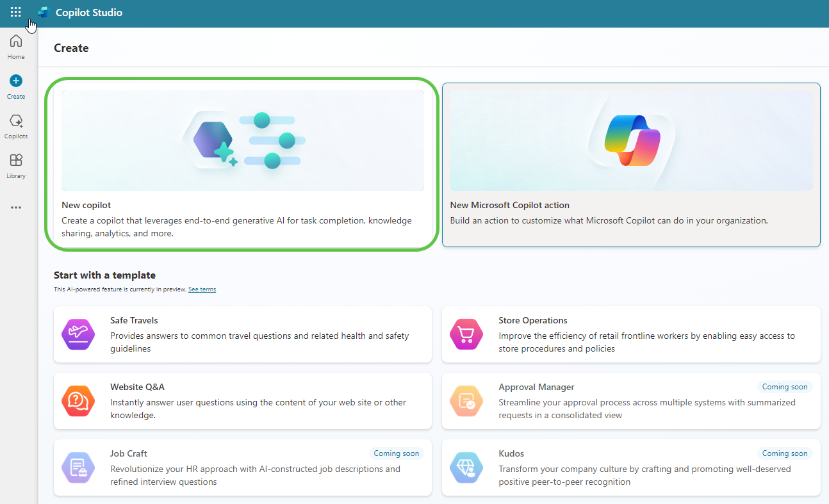Screen dimensions: 829x504
Task: Select the Safe Travels template hexagon icon
Action: [78, 334]
